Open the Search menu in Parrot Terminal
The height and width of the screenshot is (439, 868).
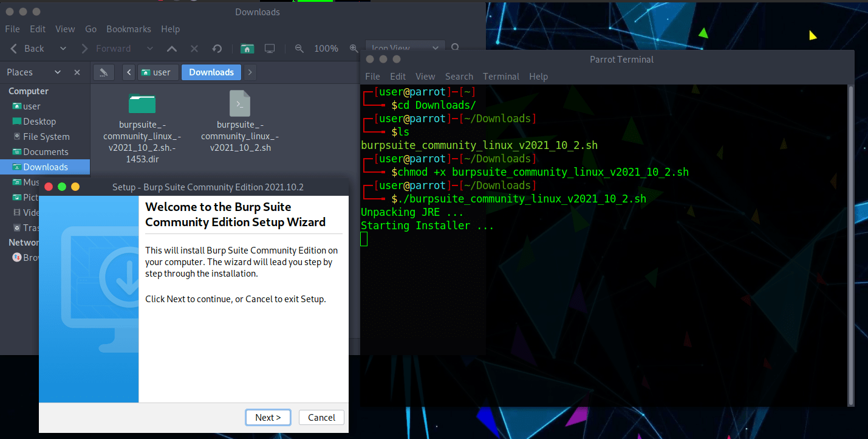[459, 76]
